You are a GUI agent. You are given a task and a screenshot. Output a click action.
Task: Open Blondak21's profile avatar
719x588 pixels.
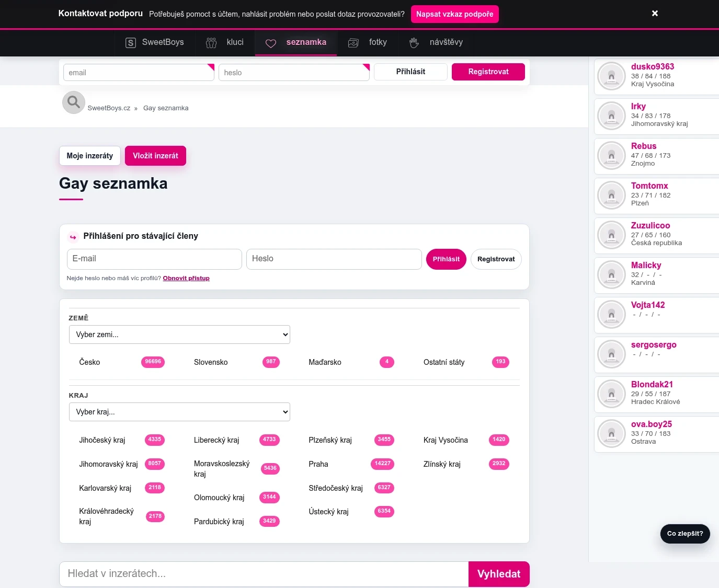[612, 394]
